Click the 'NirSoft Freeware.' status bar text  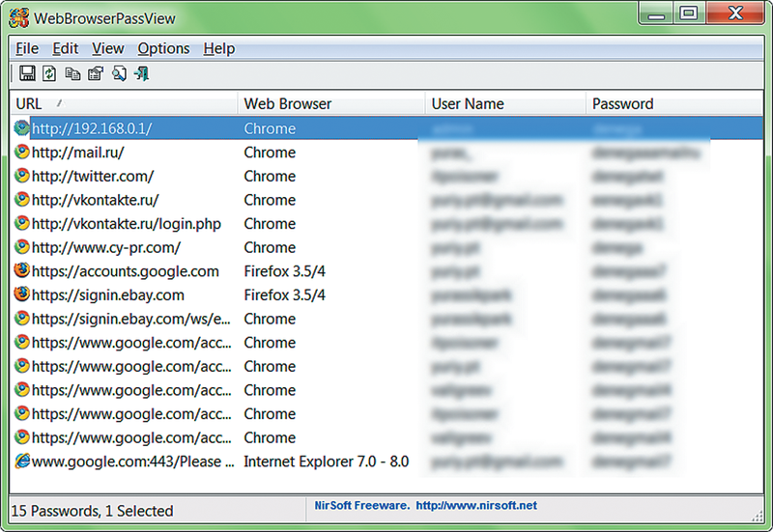(x=361, y=505)
